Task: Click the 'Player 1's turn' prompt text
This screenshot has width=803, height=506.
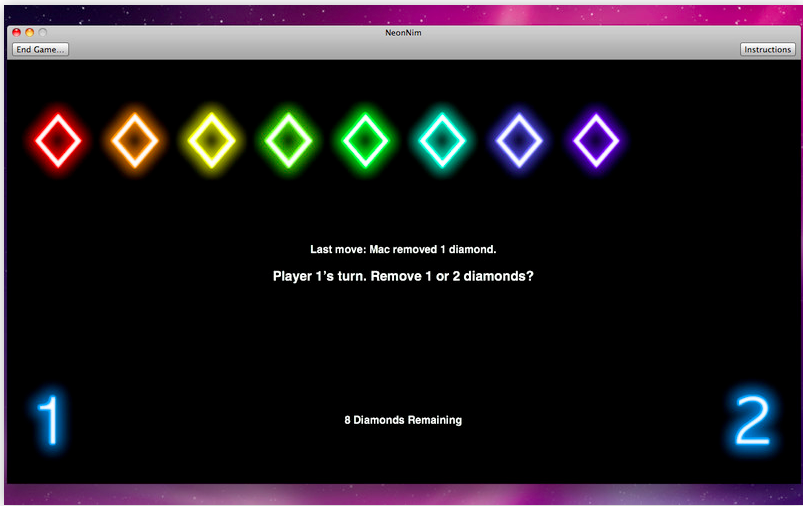Action: [x=403, y=276]
